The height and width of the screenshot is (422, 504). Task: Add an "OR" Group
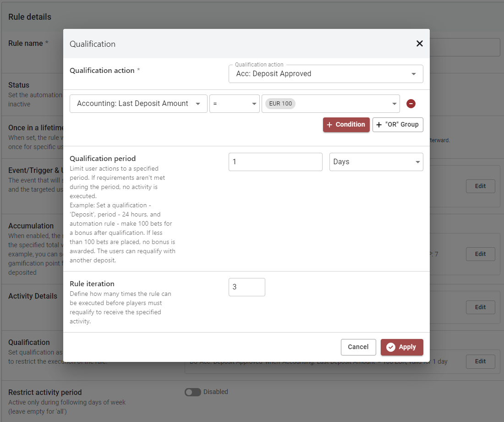pyautogui.click(x=398, y=125)
